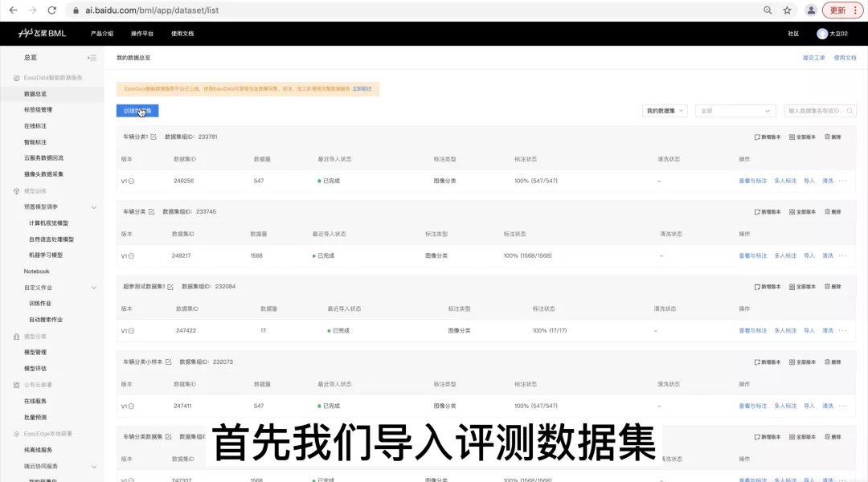
Task: Click 多人标注 for dataset 249217
Action: [x=785, y=255]
